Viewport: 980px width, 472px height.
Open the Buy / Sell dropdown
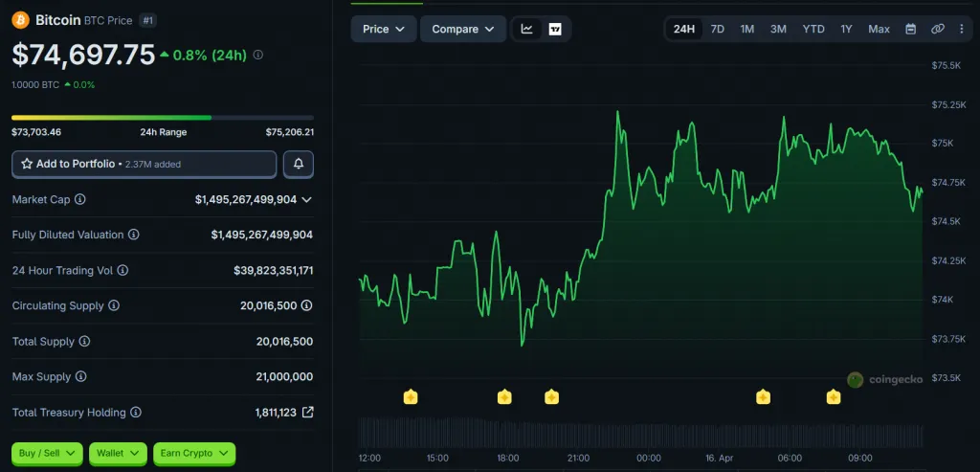click(x=47, y=453)
